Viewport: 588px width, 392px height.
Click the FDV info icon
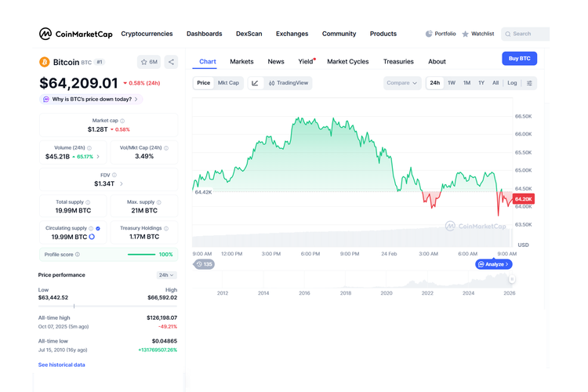(x=114, y=175)
